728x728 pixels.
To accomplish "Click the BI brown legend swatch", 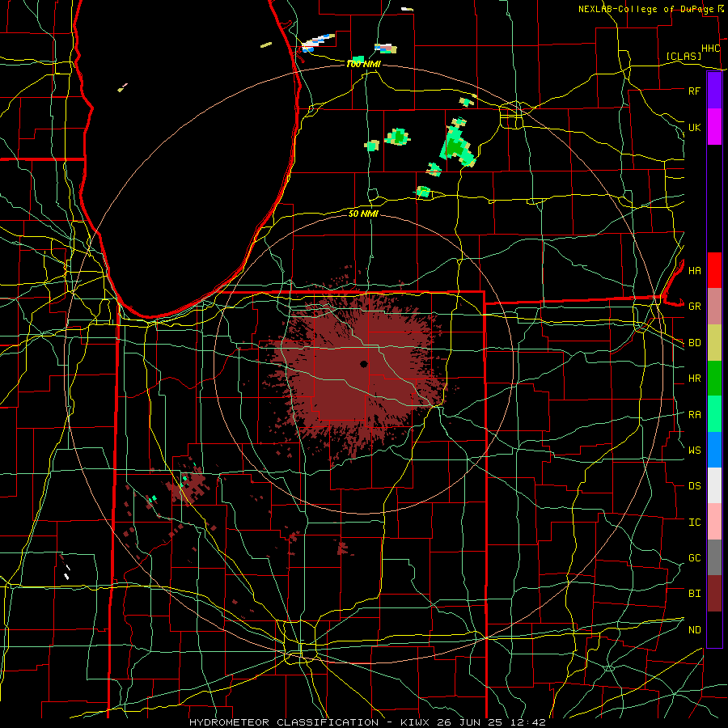I will click(x=714, y=594).
